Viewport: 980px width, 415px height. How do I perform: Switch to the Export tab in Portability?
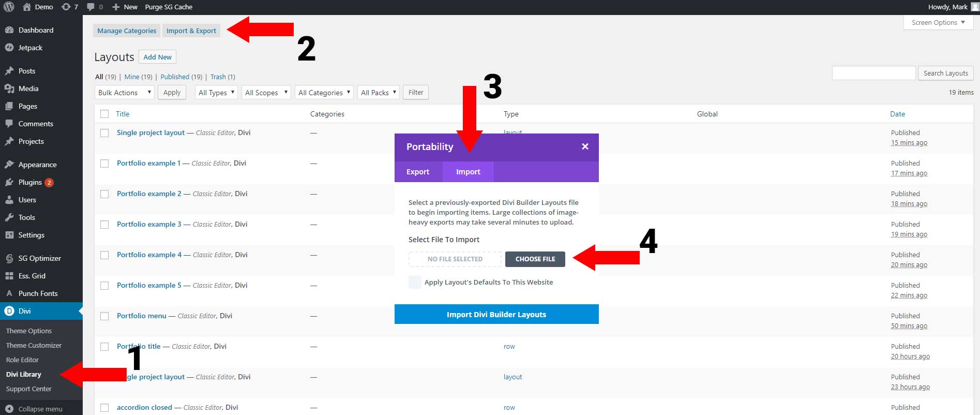click(418, 172)
